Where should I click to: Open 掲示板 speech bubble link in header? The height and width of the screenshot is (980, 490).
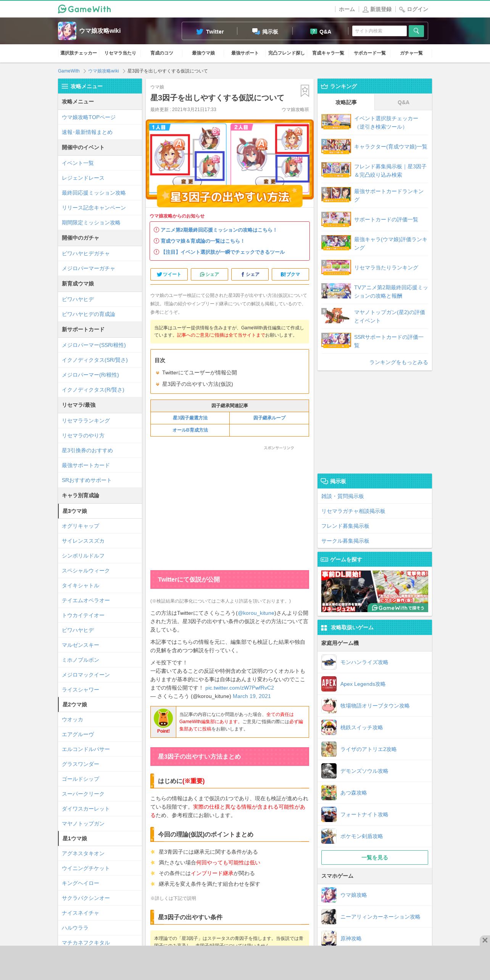coord(265,32)
